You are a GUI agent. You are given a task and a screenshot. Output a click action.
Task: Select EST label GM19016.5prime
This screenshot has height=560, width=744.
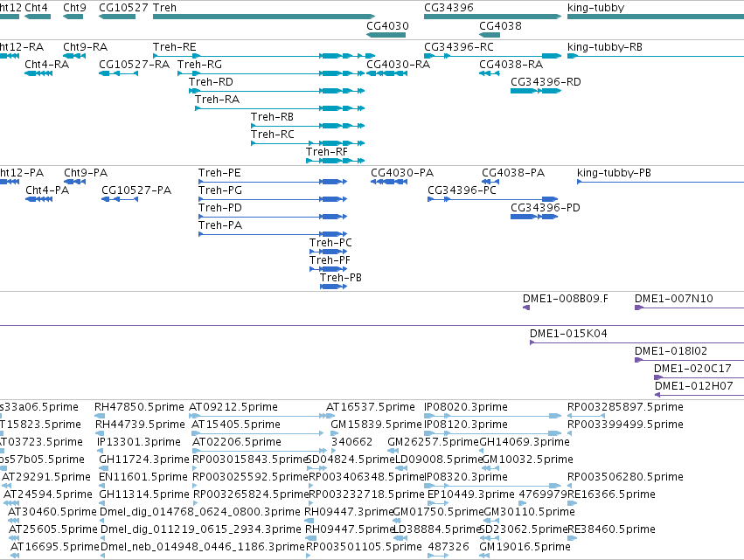pyautogui.click(x=525, y=547)
